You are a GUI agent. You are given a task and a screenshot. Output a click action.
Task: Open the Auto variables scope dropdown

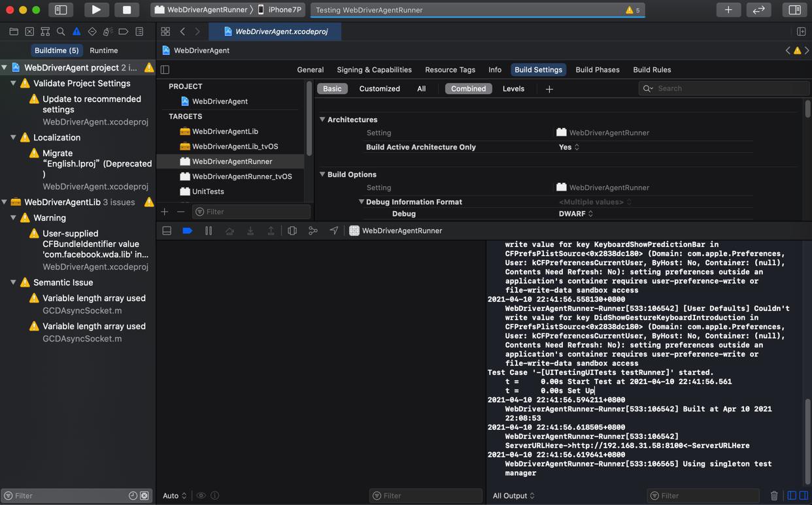point(175,496)
